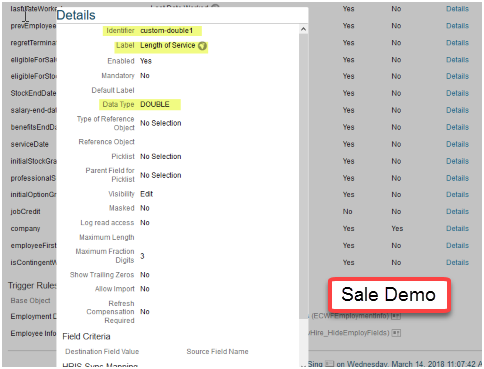Click the quick card icon next to Sing

click(x=329, y=364)
